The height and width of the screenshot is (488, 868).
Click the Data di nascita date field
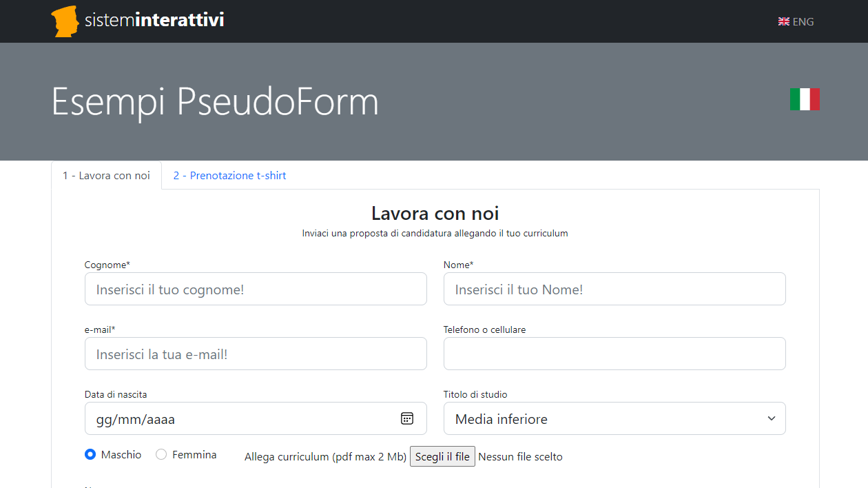point(241,418)
